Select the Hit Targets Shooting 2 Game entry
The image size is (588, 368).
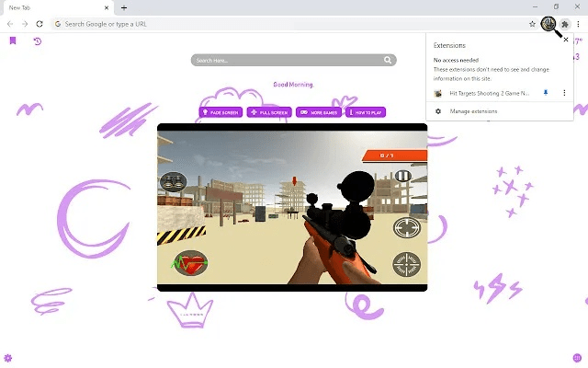coord(487,93)
